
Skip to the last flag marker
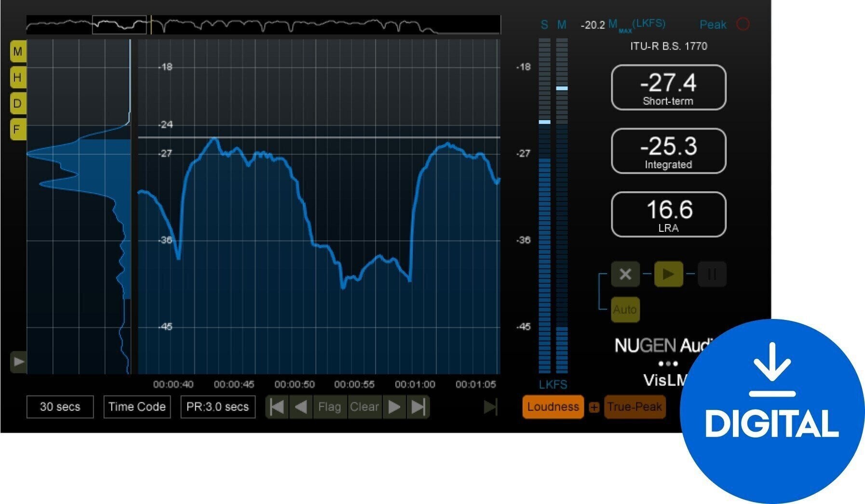pyautogui.click(x=418, y=407)
